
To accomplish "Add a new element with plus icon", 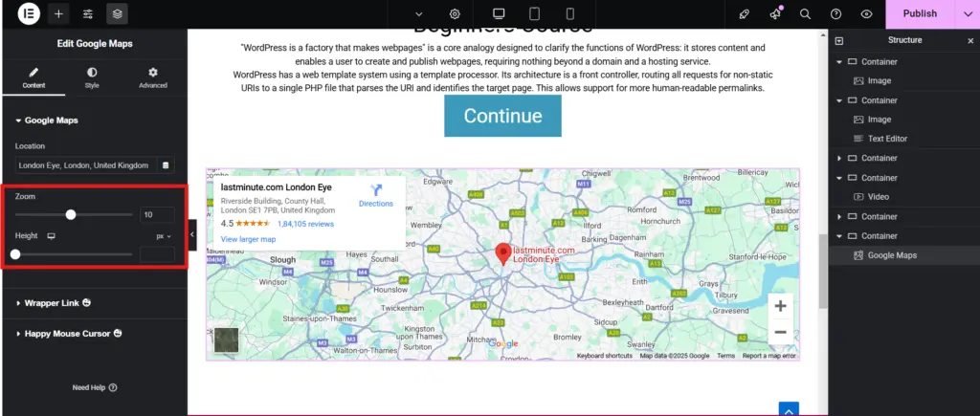I will pos(58,13).
